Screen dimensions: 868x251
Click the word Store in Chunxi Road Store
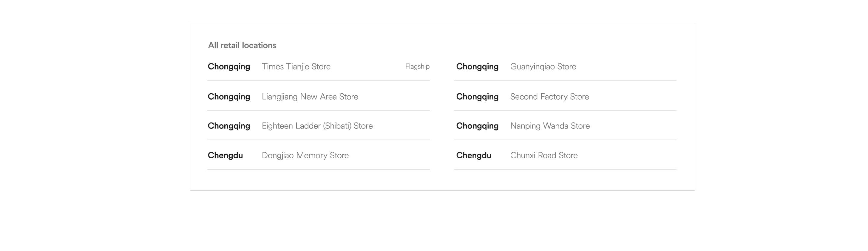pos(568,155)
